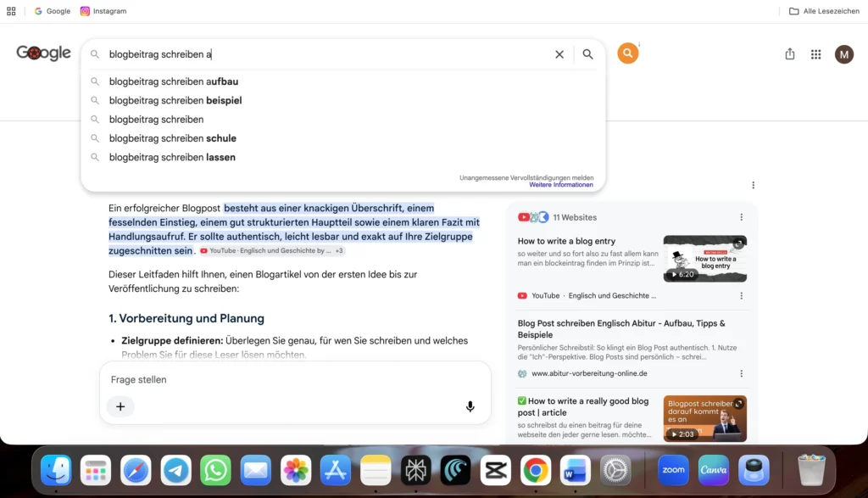This screenshot has width=868, height=498.
Task: Open How to write a blog entry result
Action: (566, 241)
